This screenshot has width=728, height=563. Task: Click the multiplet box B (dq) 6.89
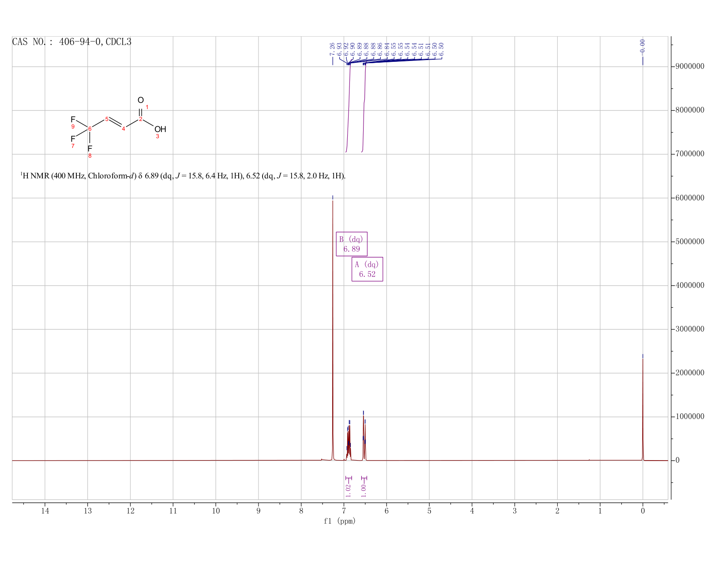click(x=352, y=244)
